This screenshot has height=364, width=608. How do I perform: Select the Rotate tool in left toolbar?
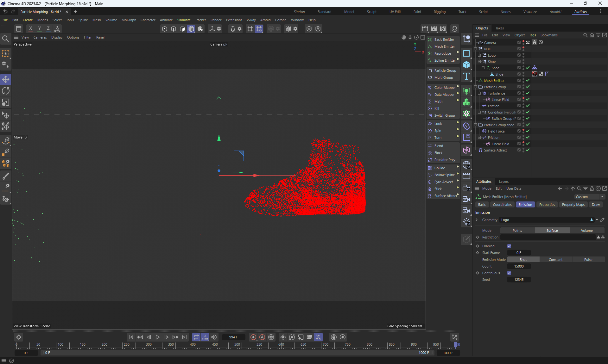tap(6, 91)
